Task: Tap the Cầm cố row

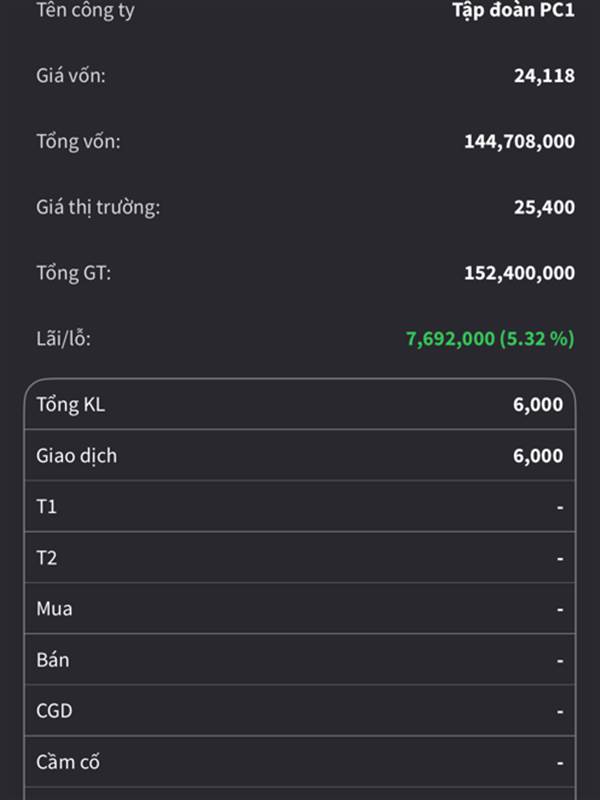Action: [x=300, y=762]
